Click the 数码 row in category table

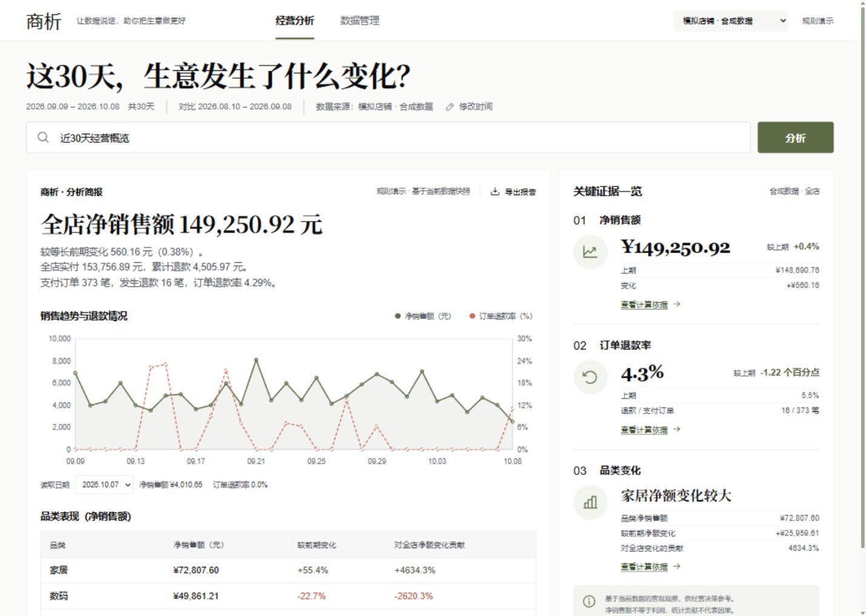[288, 596]
